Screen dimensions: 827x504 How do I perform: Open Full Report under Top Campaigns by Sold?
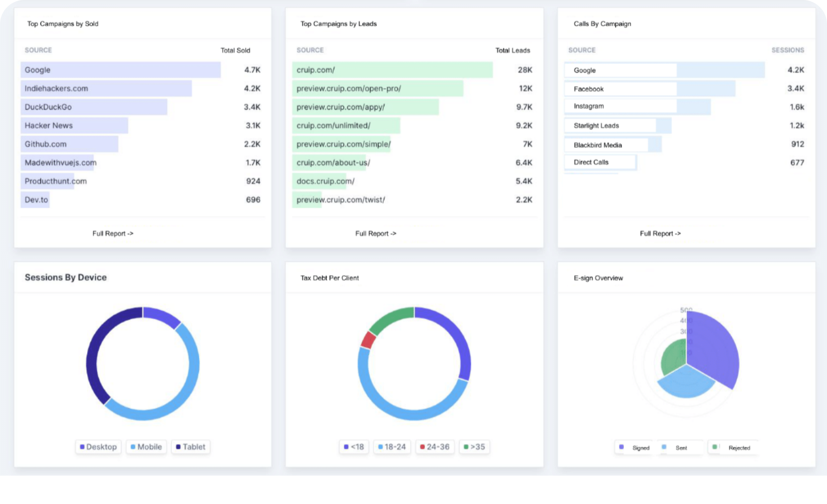pos(113,233)
